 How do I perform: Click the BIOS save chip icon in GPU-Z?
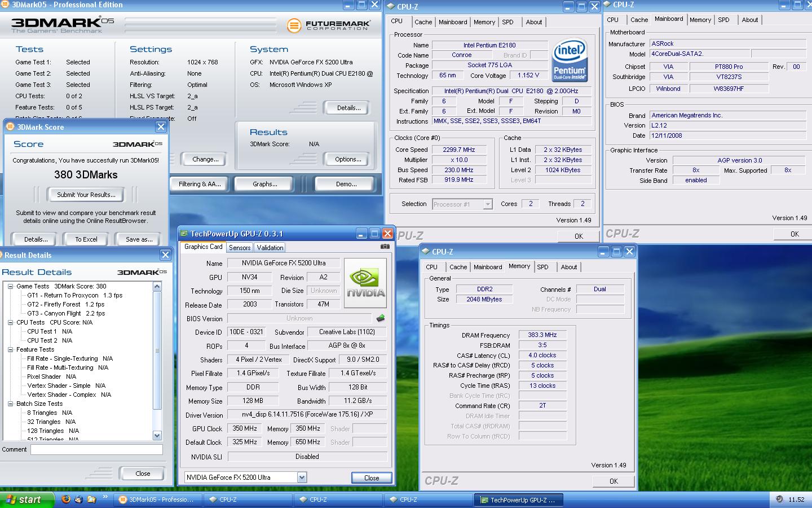tap(381, 318)
